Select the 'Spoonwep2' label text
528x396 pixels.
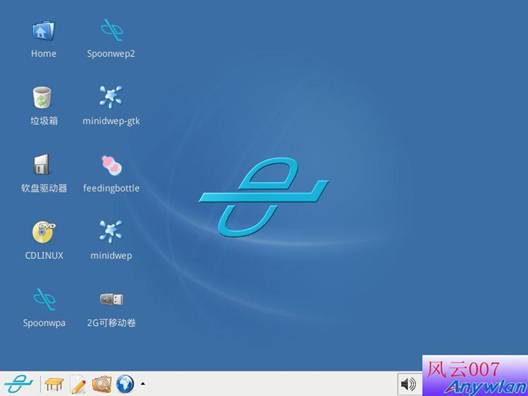[111, 54]
